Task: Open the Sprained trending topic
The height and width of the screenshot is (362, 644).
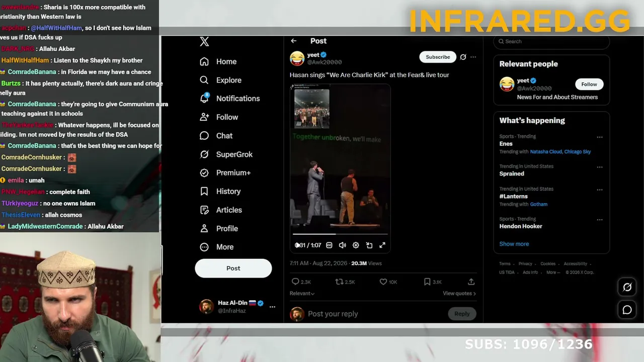Action: pos(512,174)
